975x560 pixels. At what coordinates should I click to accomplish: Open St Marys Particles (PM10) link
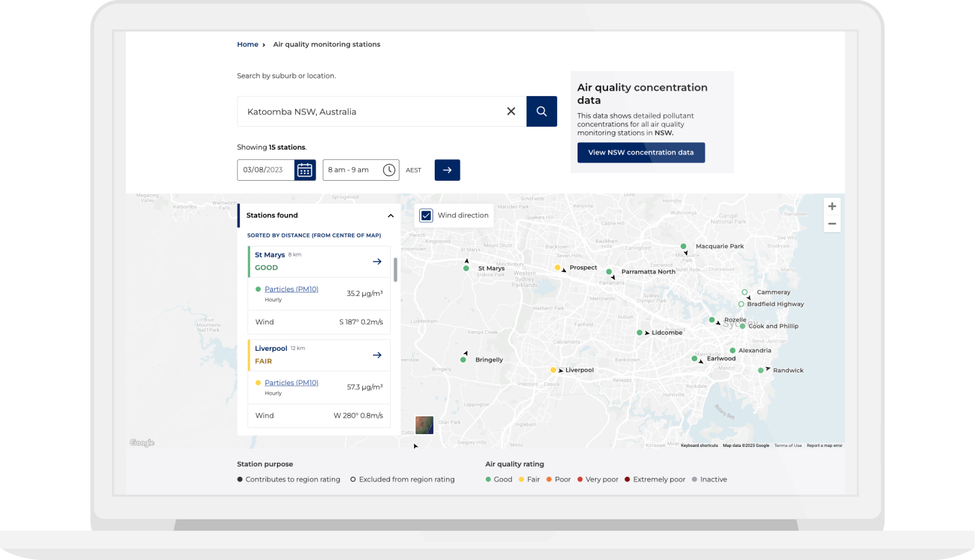click(x=291, y=289)
